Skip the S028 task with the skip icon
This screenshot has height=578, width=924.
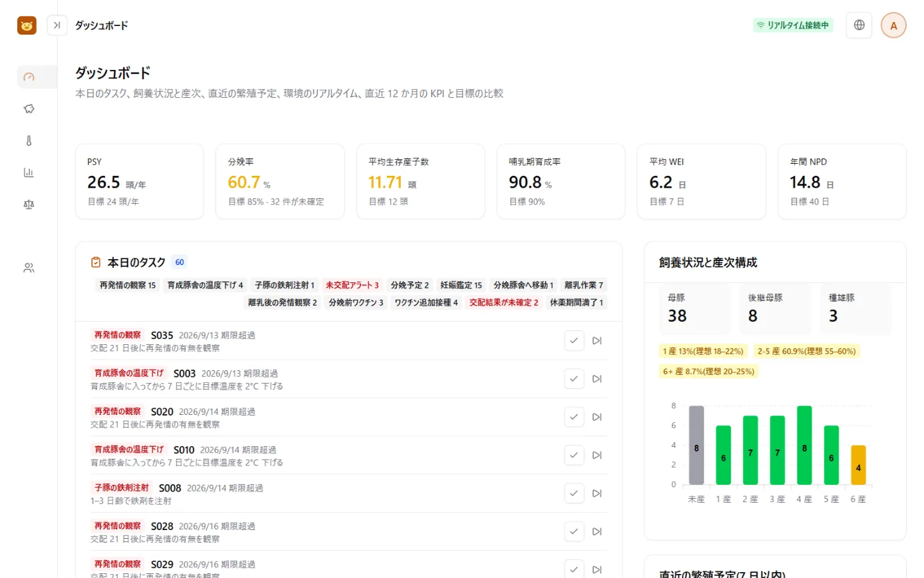tap(597, 531)
